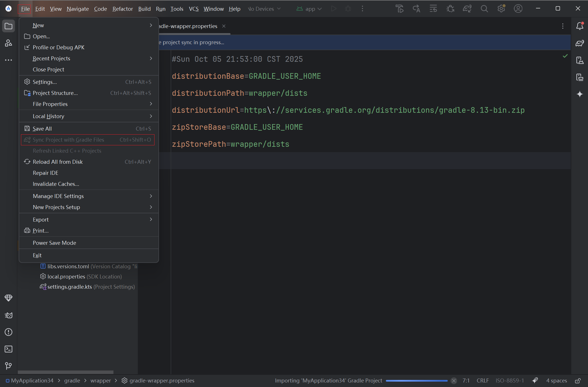Open the app run configuration dropdown
The height and width of the screenshot is (387, 588).
[x=309, y=9]
